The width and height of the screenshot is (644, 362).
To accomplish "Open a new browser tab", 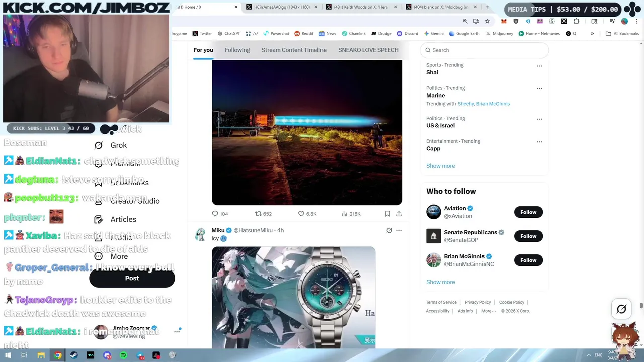I will (x=487, y=7).
